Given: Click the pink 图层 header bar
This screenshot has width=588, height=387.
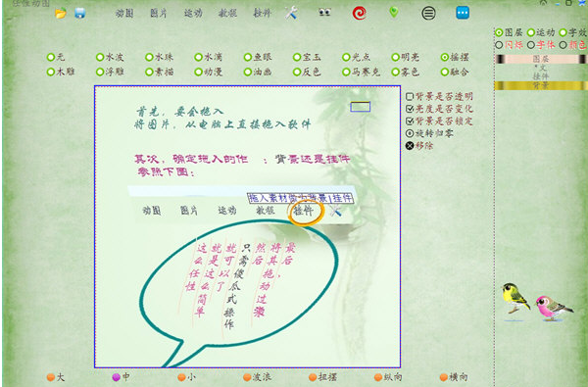Looking at the screenshot, I should [x=540, y=59].
